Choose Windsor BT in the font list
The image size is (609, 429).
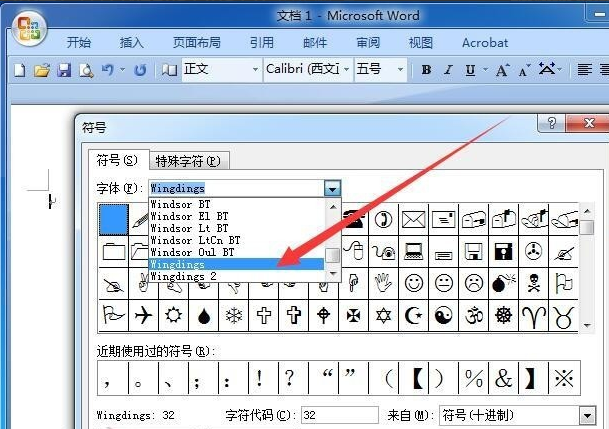[236, 204]
